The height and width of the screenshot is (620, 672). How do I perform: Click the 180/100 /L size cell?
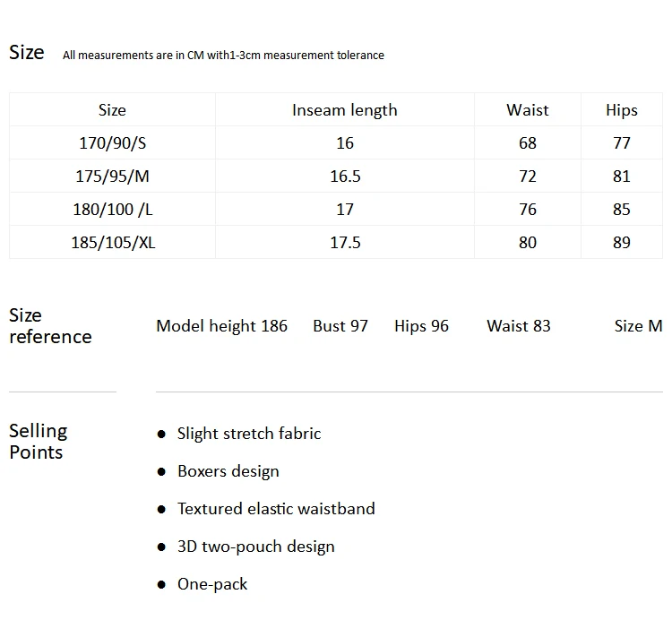coord(112,210)
